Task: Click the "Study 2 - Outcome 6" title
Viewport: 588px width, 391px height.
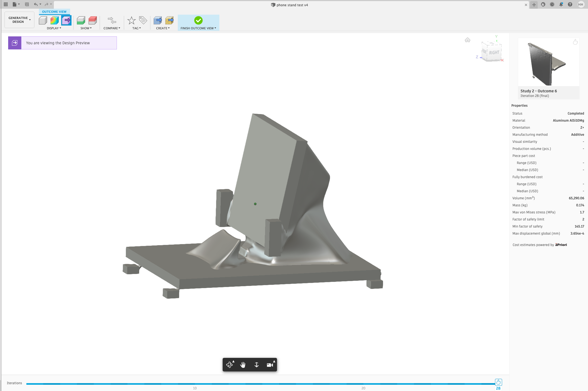Action: 539,91
